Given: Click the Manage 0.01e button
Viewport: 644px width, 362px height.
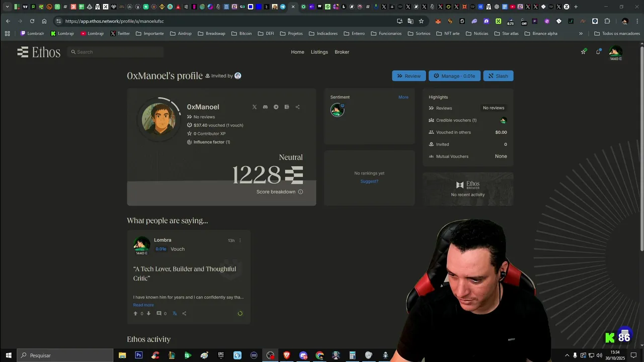Looking at the screenshot, I should [454, 76].
